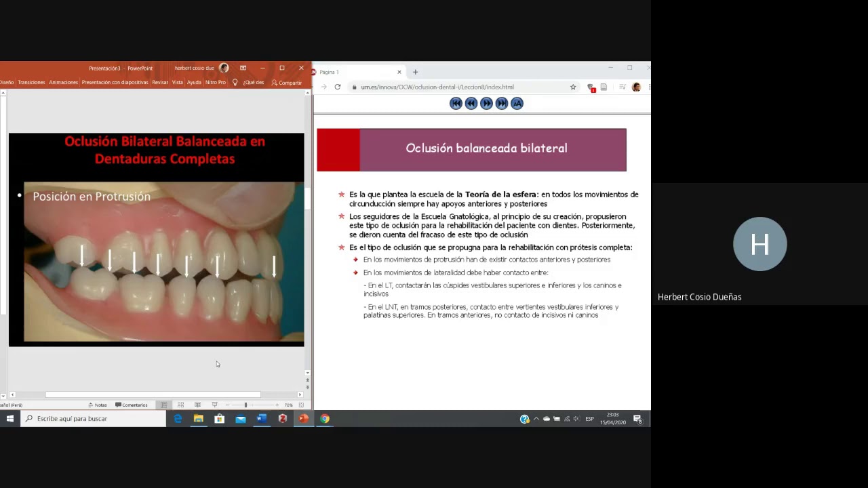Image resolution: width=868 pixels, height=488 pixels.
Task: Click the 'Teoría de la esfera' bold text
Action: point(500,195)
